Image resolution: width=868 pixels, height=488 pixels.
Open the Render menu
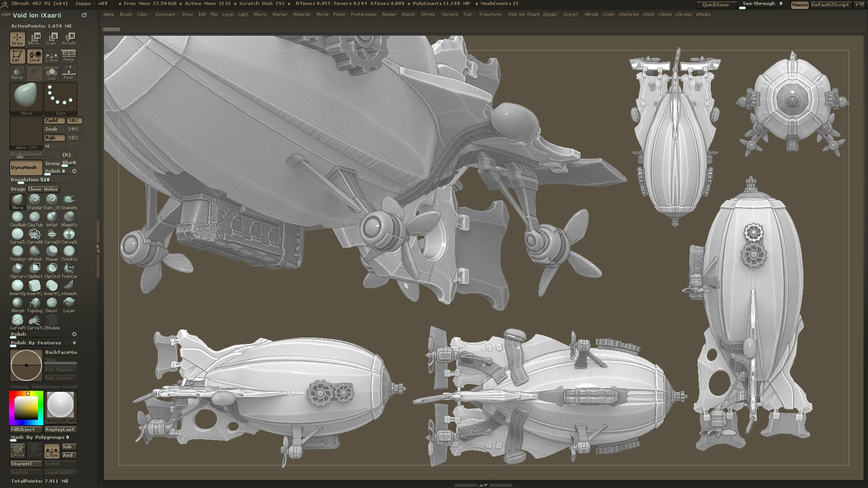tap(388, 14)
